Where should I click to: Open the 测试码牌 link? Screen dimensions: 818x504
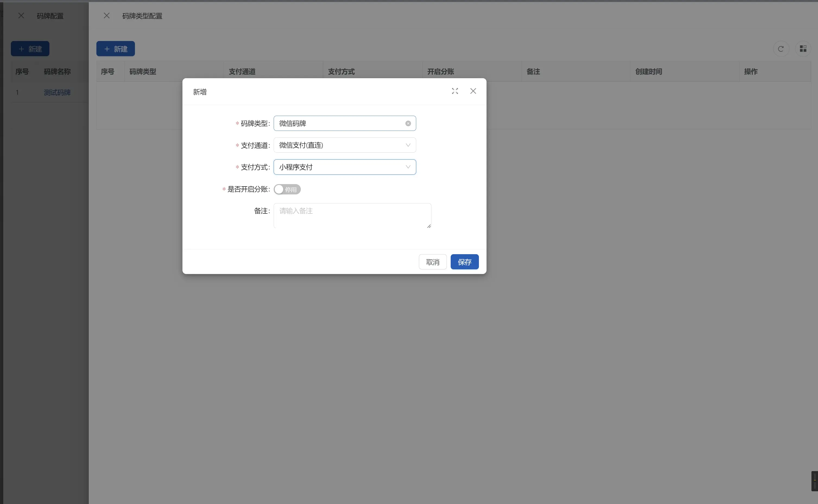[x=57, y=92]
